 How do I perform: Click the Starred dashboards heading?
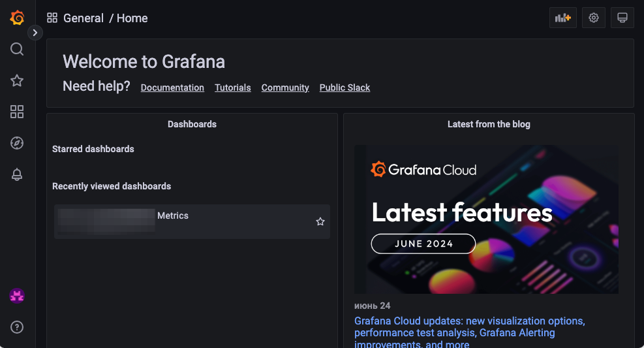93,149
